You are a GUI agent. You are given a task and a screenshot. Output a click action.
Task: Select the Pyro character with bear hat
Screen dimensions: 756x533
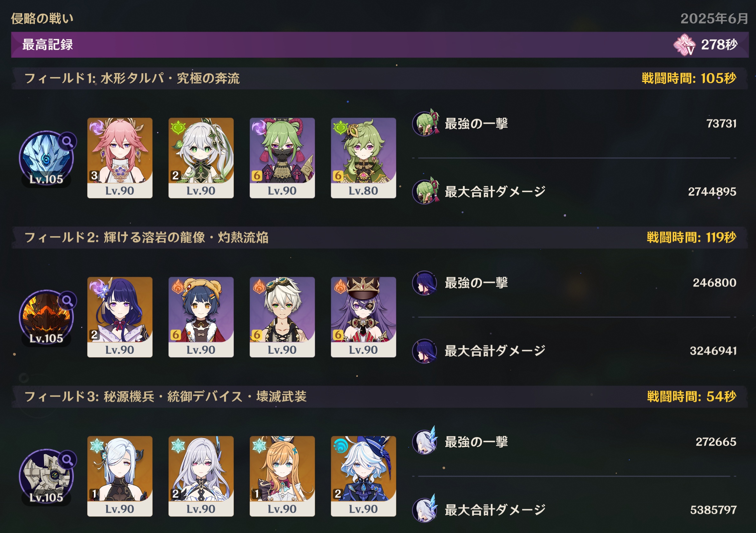pyautogui.click(x=201, y=317)
